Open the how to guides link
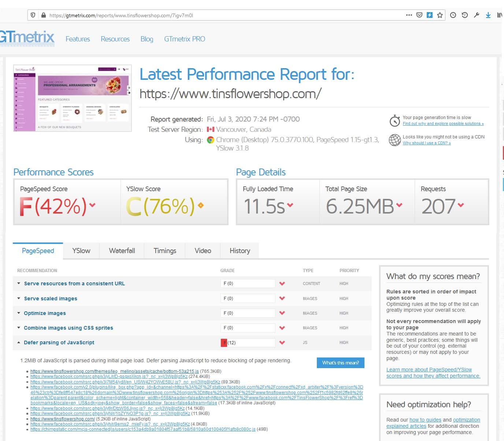The width and height of the screenshot is (504, 441). (425, 420)
